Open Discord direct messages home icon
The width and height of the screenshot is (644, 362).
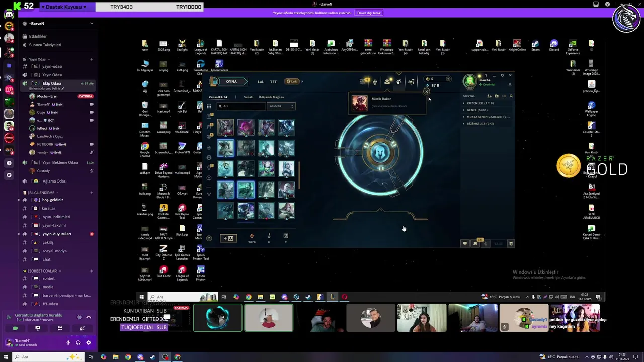coord(9,14)
